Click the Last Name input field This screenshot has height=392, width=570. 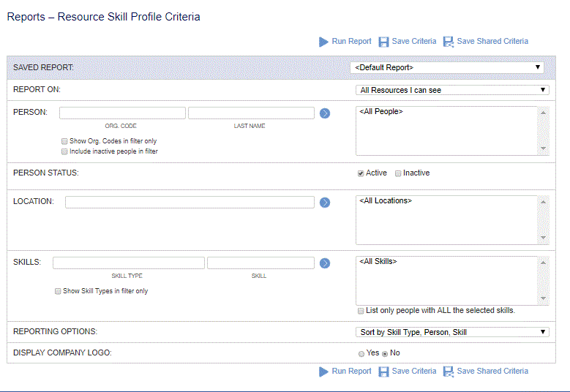251,113
